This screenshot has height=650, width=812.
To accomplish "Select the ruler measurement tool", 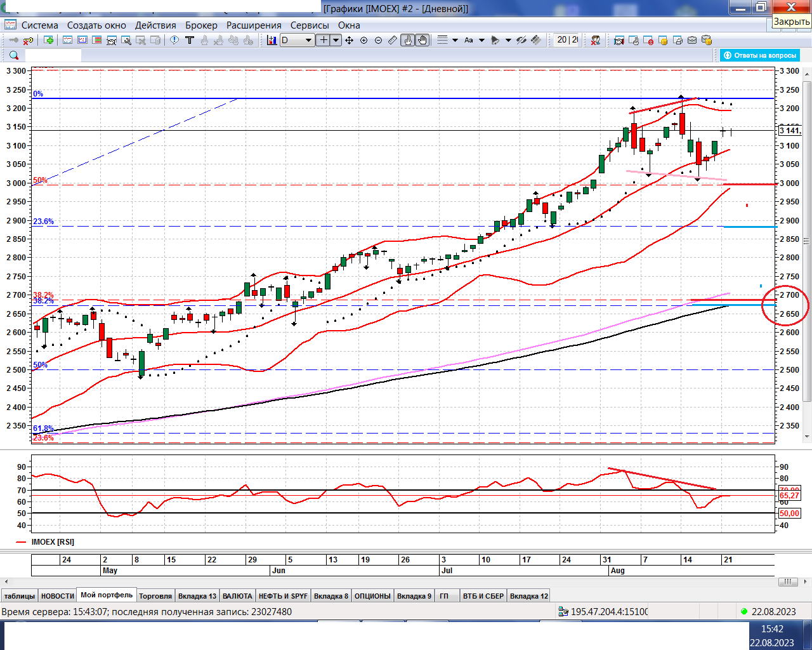I will point(393,40).
